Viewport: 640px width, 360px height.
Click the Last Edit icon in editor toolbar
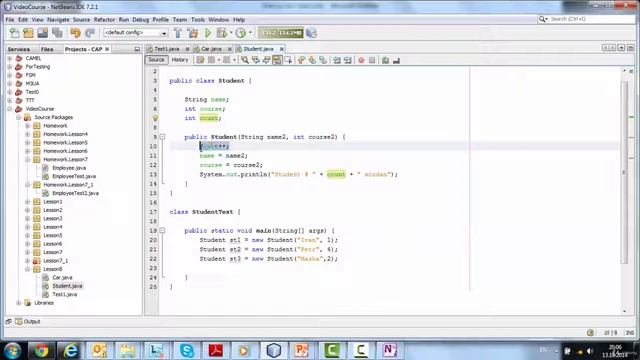pos(200,60)
